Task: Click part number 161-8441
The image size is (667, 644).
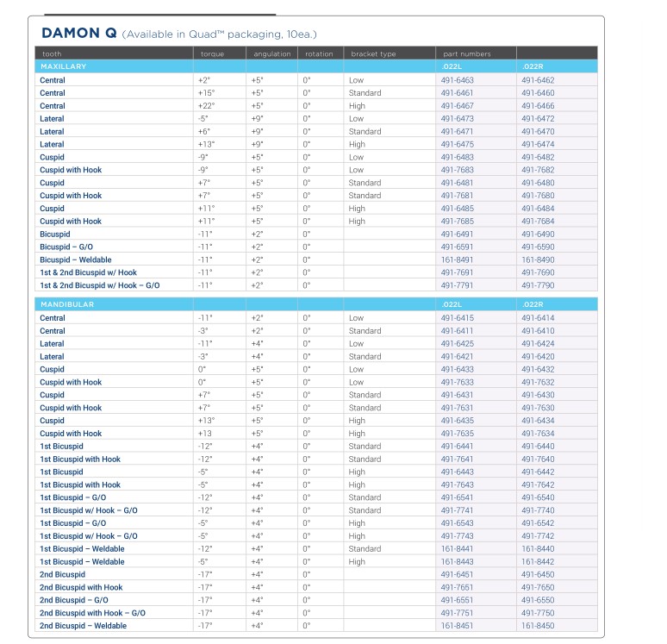Action: pos(458,548)
